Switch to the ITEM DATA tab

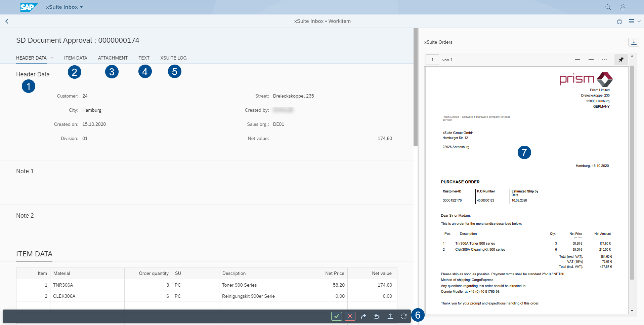[75, 58]
